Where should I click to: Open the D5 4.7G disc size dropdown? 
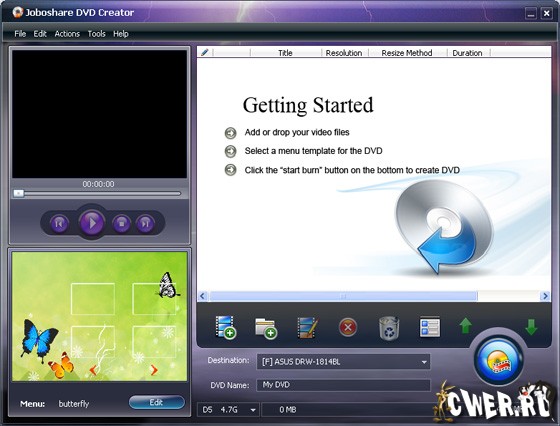click(x=253, y=410)
